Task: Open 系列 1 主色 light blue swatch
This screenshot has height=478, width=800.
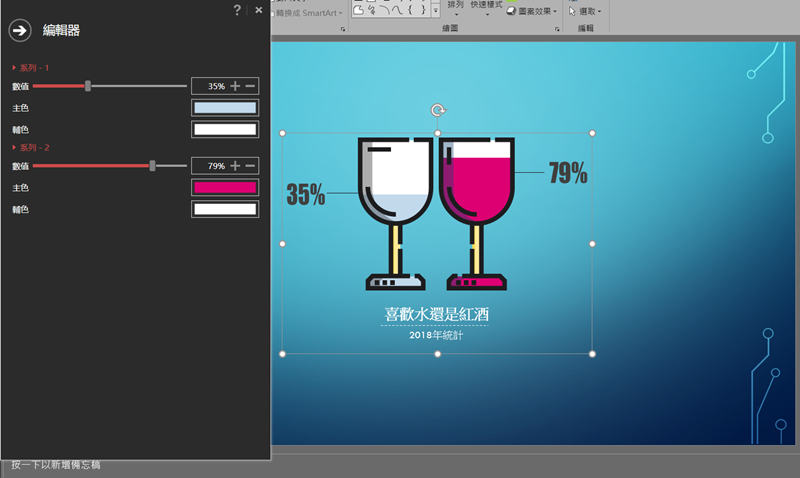Action: (225, 108)
